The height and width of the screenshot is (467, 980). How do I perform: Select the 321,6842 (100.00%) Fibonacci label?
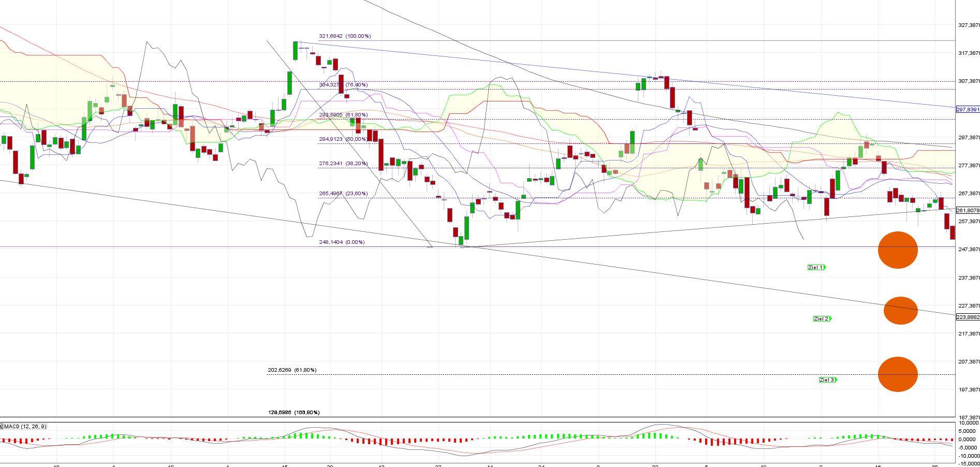(x=345, y=36)
